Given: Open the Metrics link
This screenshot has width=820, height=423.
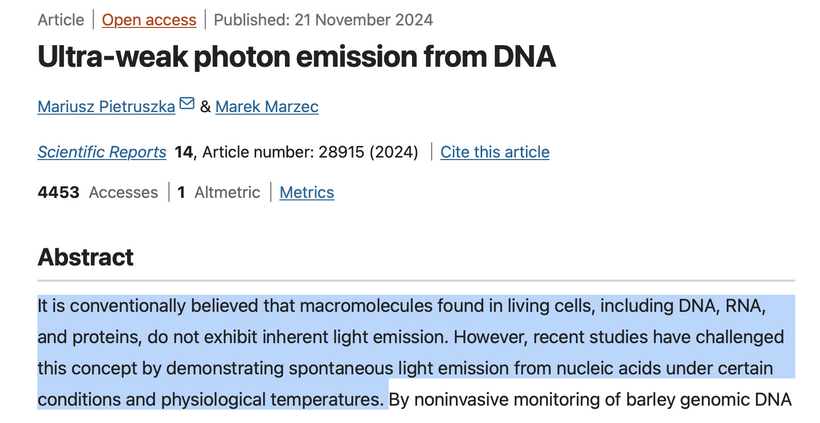Looking at the screenshot, I should tap(306, 192).
